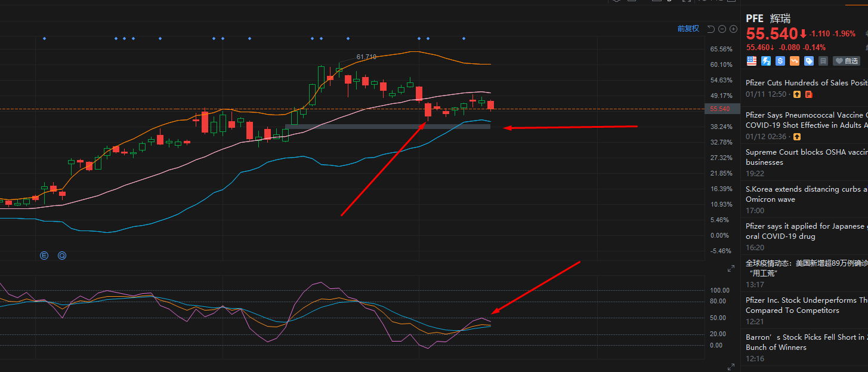Image resolution: width=868 pixels, height=372 pixels.
Task: Click the orange up-arrow icon beside 01/12 02:36
Action: pyautogui.click(x=797, y=137)
